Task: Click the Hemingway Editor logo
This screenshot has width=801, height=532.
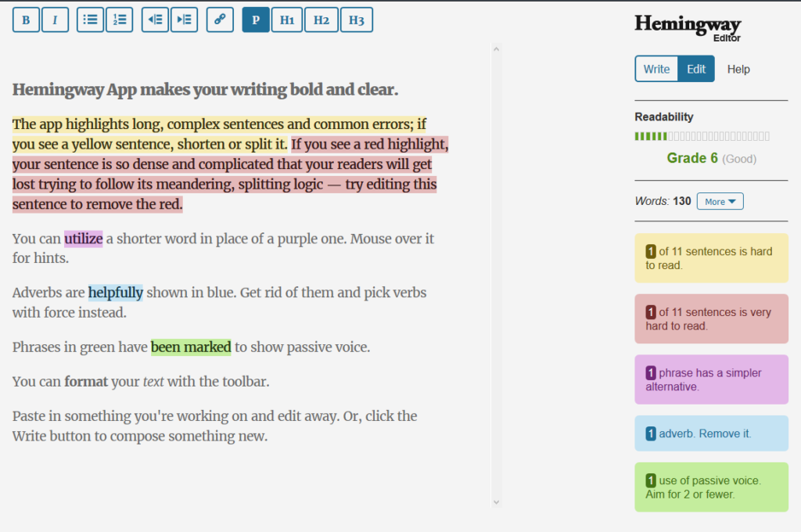Action: pos(688,27)
